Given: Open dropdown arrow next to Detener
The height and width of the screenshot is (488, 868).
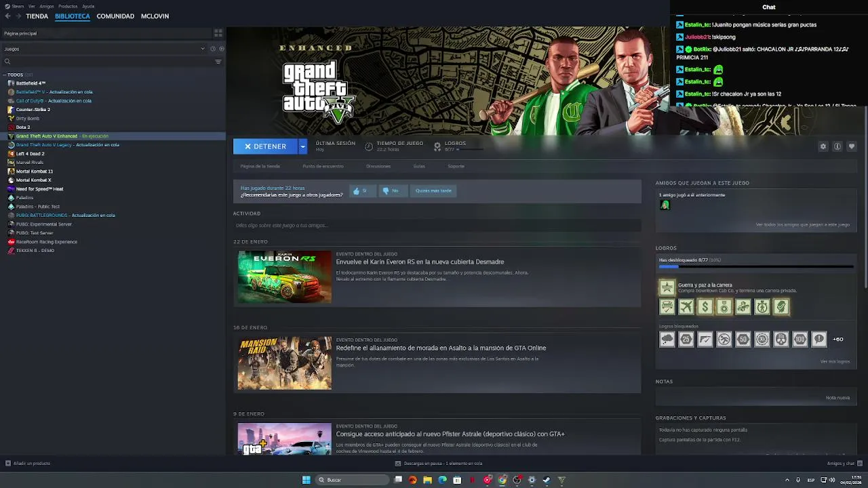Looking at the screenshot, I should coord(302,146).
